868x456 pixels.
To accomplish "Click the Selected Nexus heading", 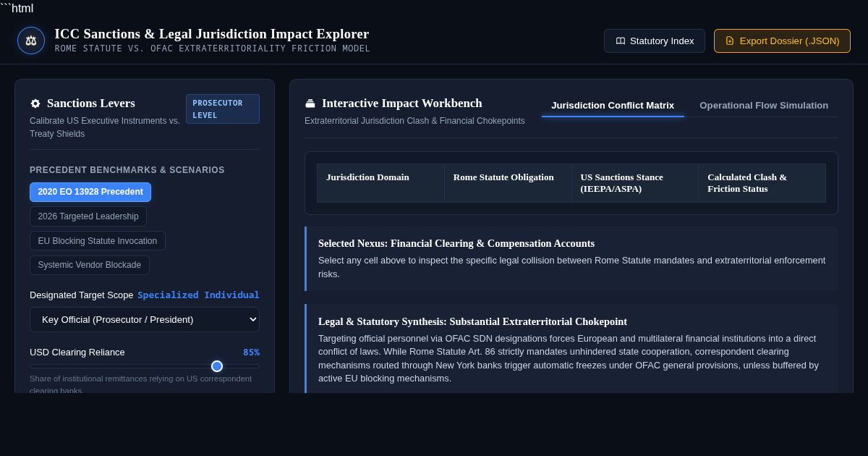I will tap(456, 244).
